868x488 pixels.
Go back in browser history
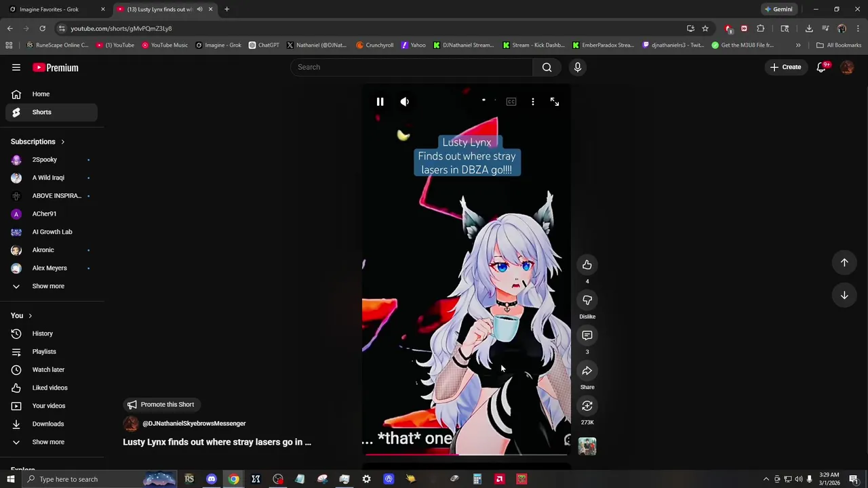pos(9,28)
